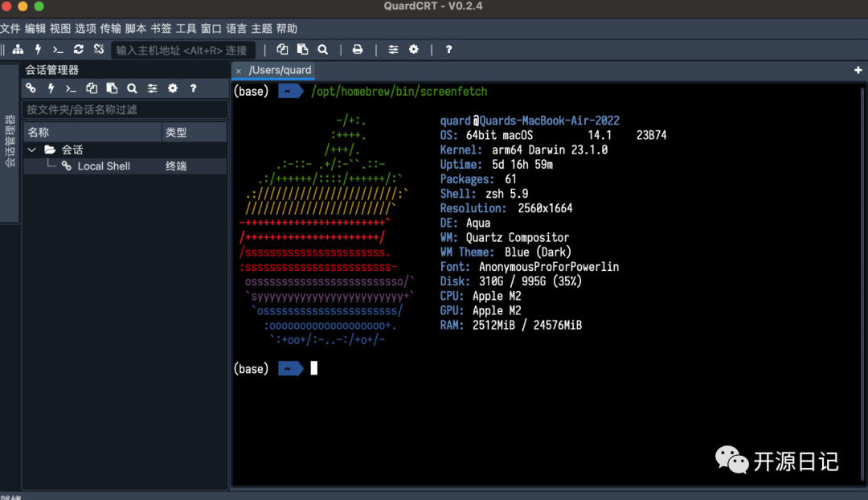Click gear settings icon in session manager toolbar

[173, 88]
